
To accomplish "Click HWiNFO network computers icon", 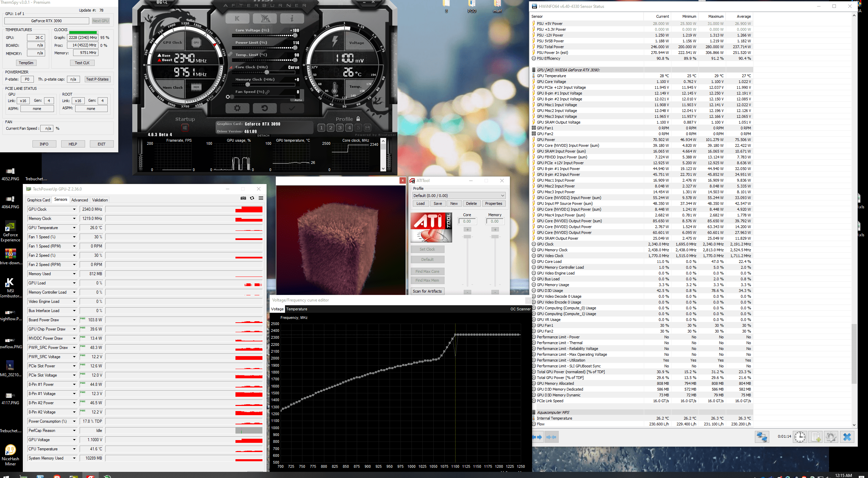I will click(762, 437).
